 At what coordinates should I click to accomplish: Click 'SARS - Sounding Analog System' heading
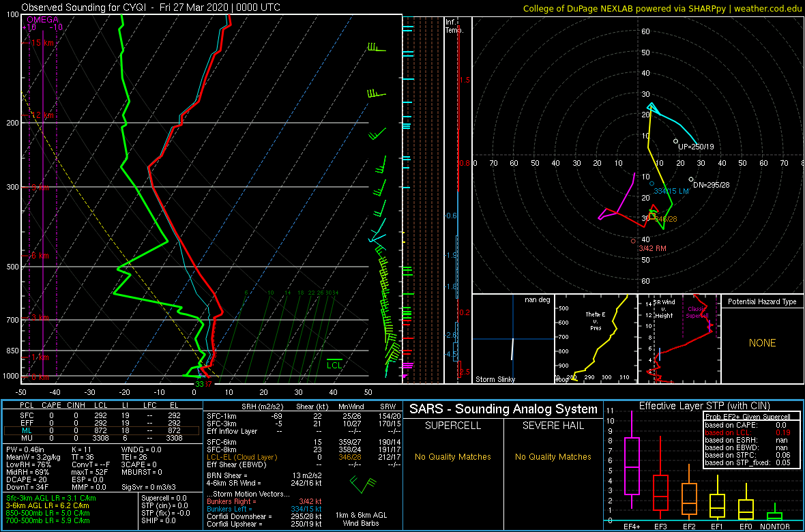503,409
